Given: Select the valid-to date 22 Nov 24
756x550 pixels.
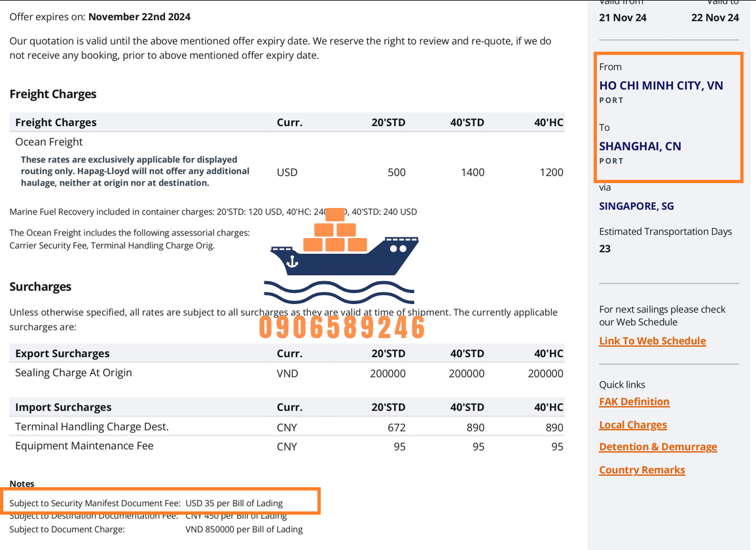Looking at the screenshot, I should 715,18.
